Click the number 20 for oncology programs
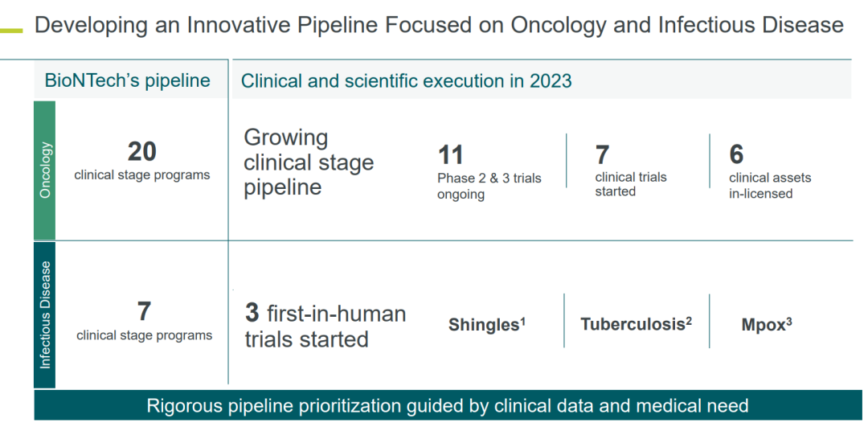 tap(142, 150)
